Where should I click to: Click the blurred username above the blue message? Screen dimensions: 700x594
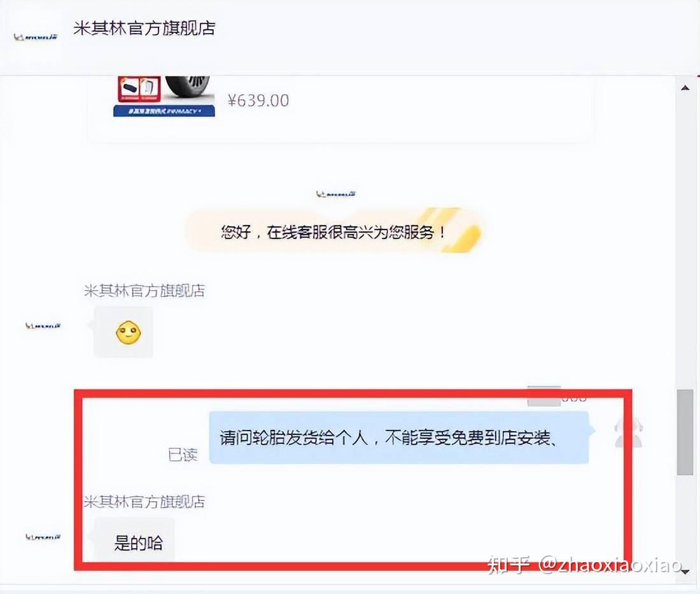coord(557,396)
